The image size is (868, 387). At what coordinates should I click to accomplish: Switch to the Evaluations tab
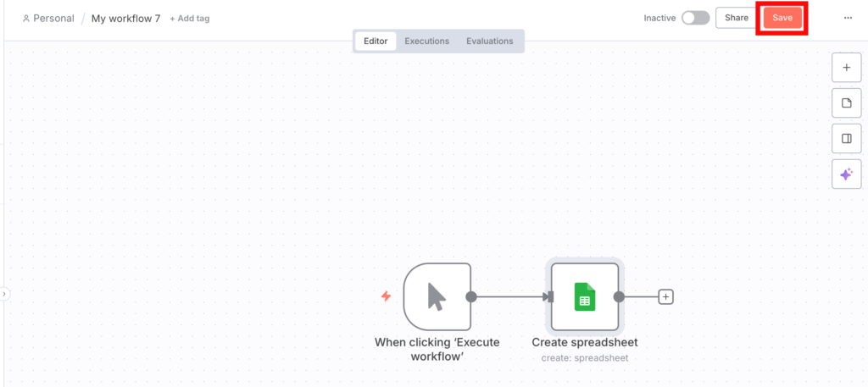point(489,41)
